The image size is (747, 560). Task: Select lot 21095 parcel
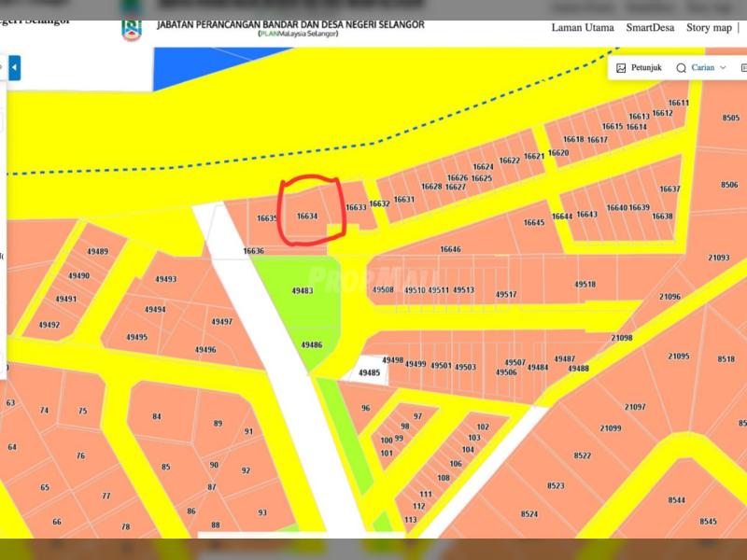(x=679, y=357)
